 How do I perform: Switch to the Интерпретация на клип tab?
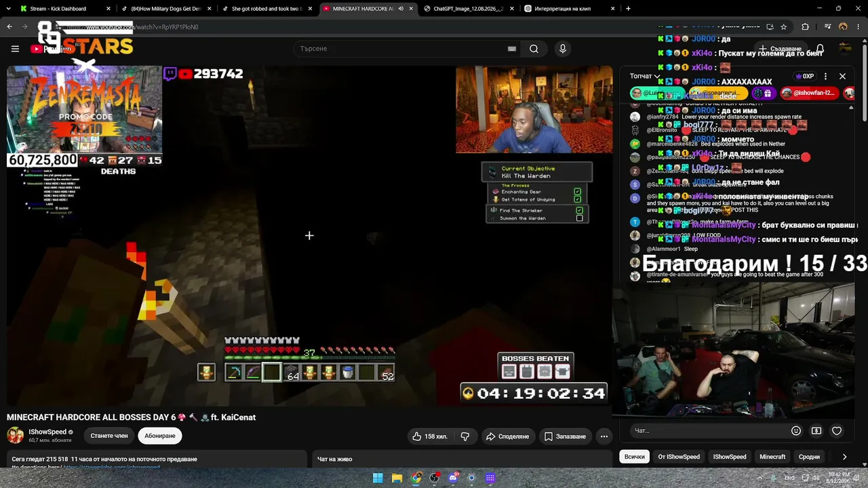click(x=568, y=9)
